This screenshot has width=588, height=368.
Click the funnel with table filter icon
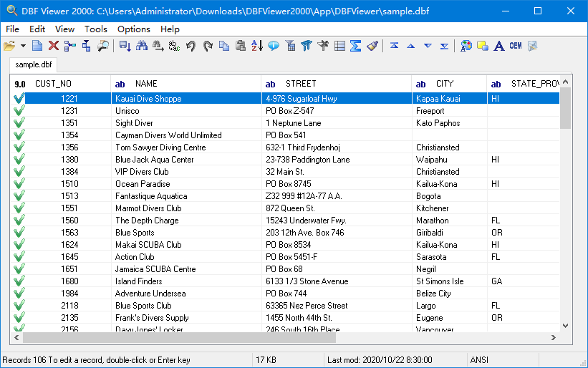coord(290,46)
